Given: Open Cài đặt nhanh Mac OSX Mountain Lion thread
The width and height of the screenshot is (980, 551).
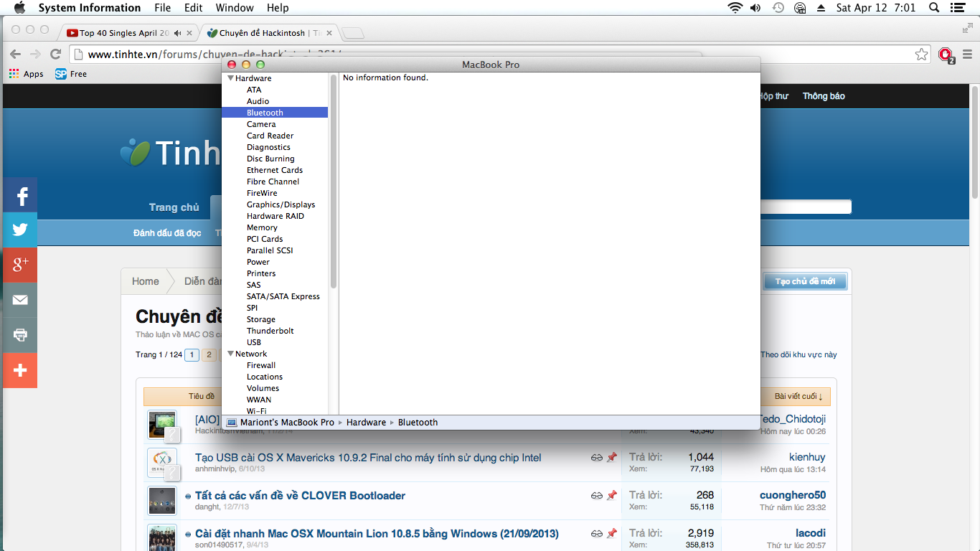Looking at the screenshot, I should coord(377,534).
